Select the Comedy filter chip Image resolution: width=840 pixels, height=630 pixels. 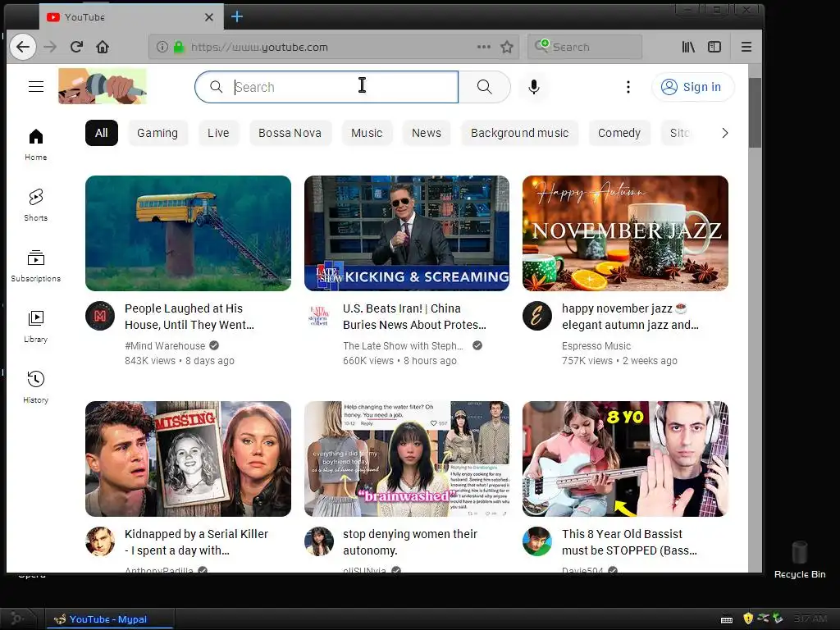coord(619,133)
